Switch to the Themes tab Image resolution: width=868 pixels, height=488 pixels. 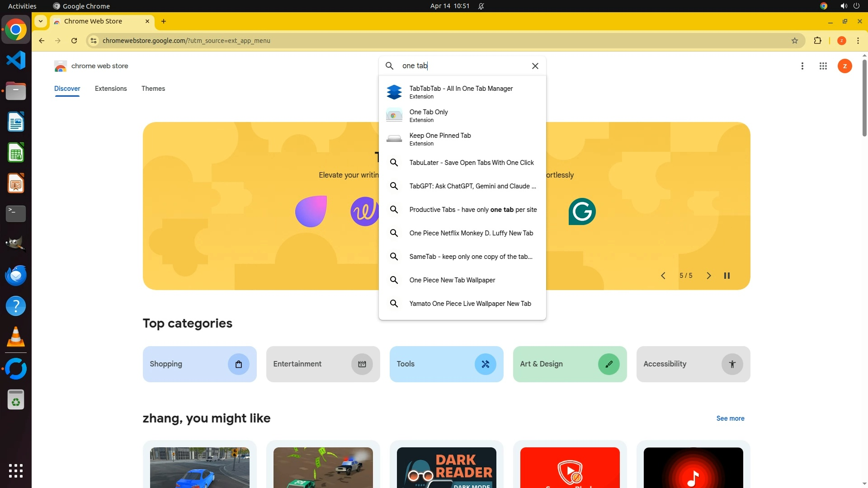pyautogui.click(x=153, y=89)
